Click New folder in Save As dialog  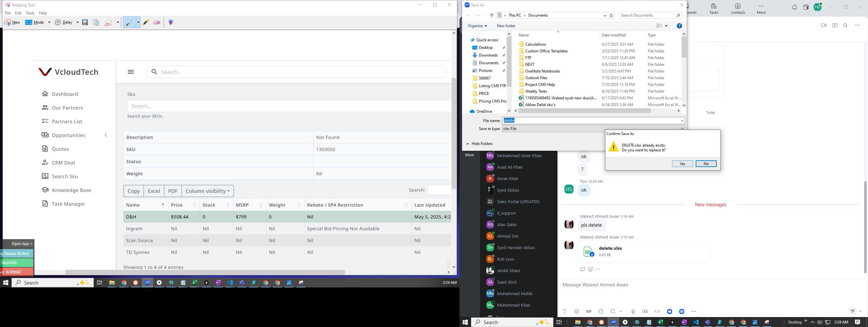[x=506, y=26]
